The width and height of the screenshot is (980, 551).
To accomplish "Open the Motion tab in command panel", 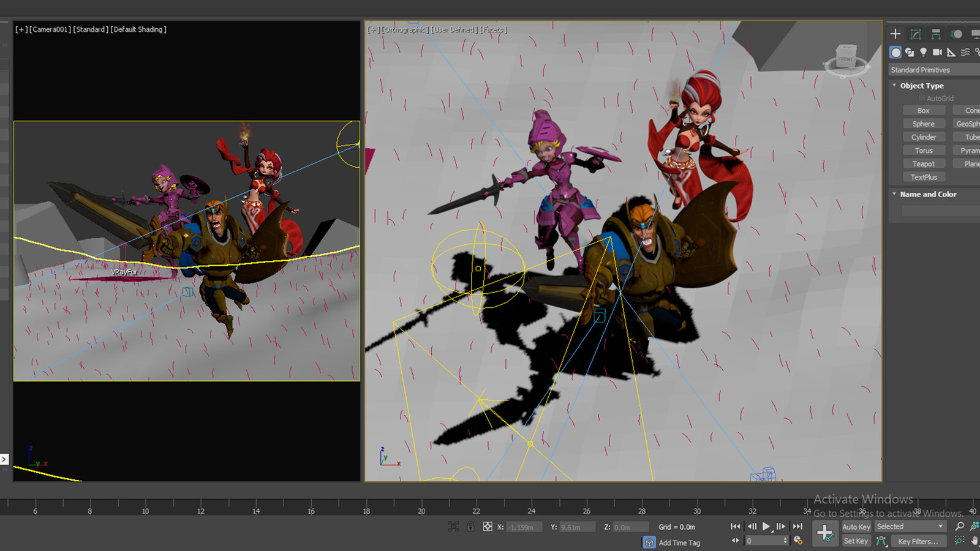I will coord(956,34).
